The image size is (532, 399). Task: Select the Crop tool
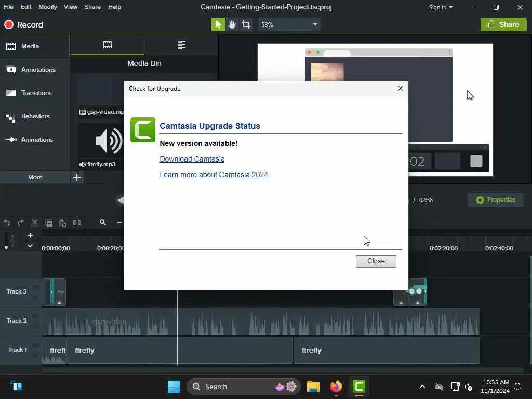click(x=246, y=24)
